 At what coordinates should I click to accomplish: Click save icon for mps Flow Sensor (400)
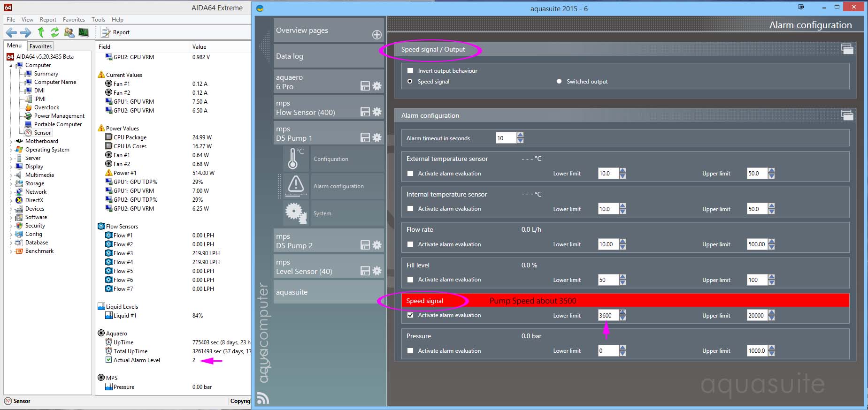[x=365, y=112]
